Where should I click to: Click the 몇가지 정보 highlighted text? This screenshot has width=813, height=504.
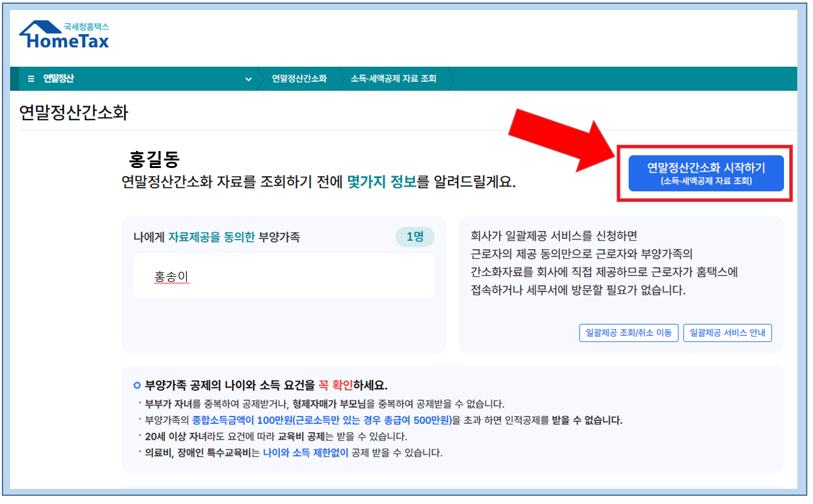(382, 183)
